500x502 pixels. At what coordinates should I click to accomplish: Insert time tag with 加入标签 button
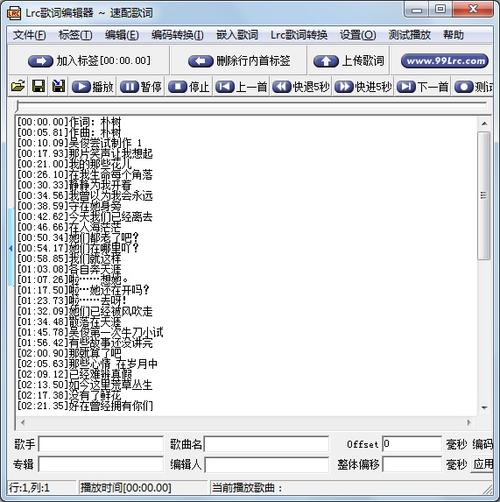pos(89,61)
